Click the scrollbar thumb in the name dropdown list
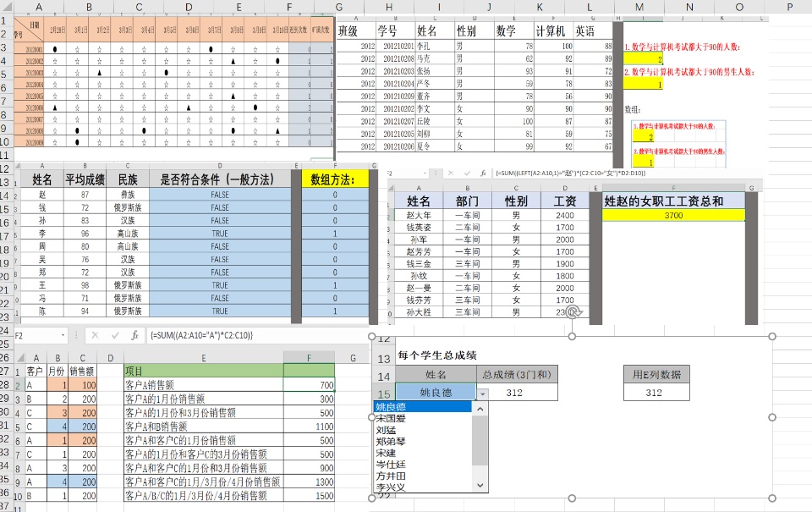Image resolution: width=812 pixels, height=512 pixels. click(480, 440)
